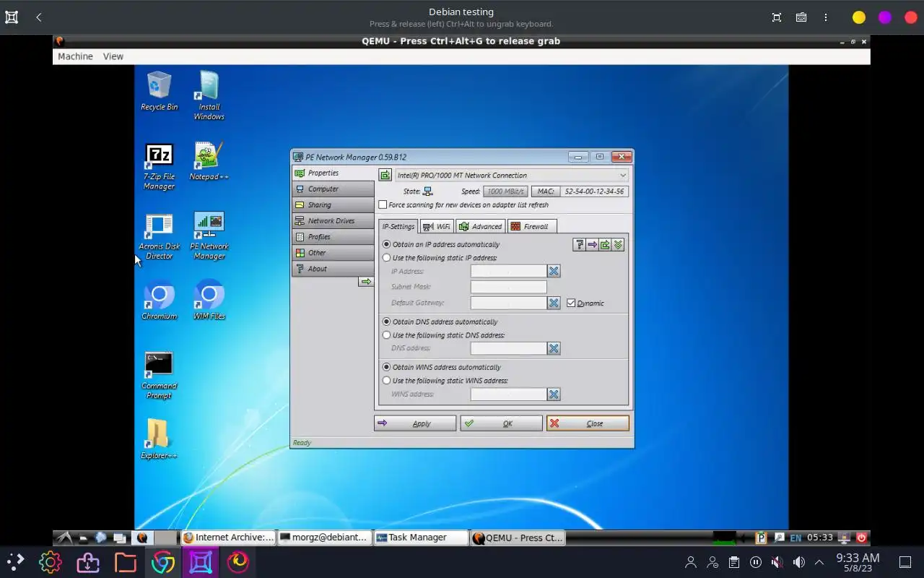Viewport: 924px width, 578px height.
Task: Open the Chromium desktop shortcut
Action: pyautogui.click(x=159, y=301)
